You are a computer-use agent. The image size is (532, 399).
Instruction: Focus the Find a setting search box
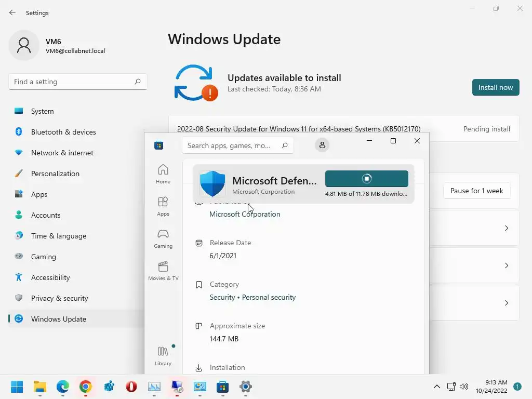(x=78, y=82)
